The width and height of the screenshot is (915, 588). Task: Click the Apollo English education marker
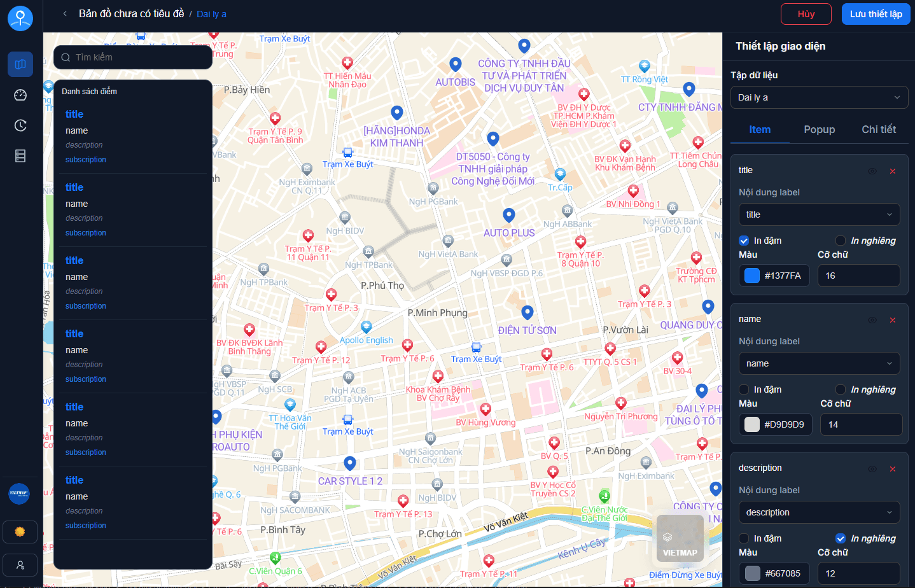(x=367, y=327)
